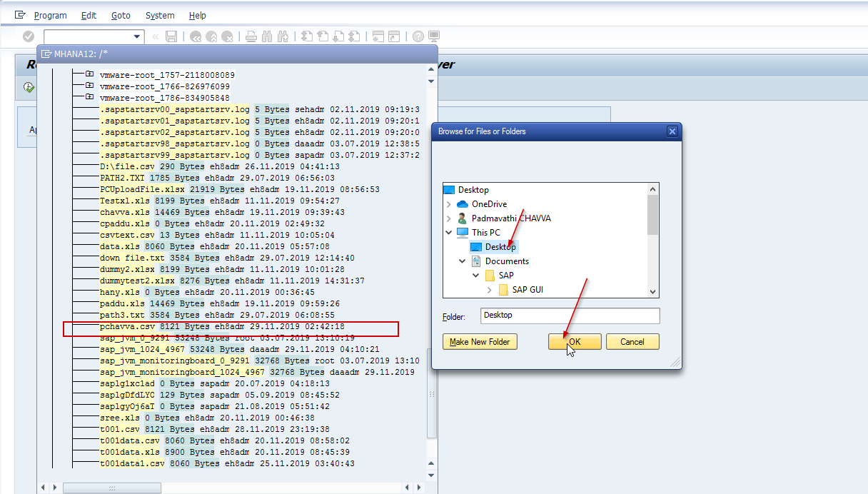Click the Save icon in the toolbar
The width and height of the screenshot is (868, 494).
[x=171, y=36]
